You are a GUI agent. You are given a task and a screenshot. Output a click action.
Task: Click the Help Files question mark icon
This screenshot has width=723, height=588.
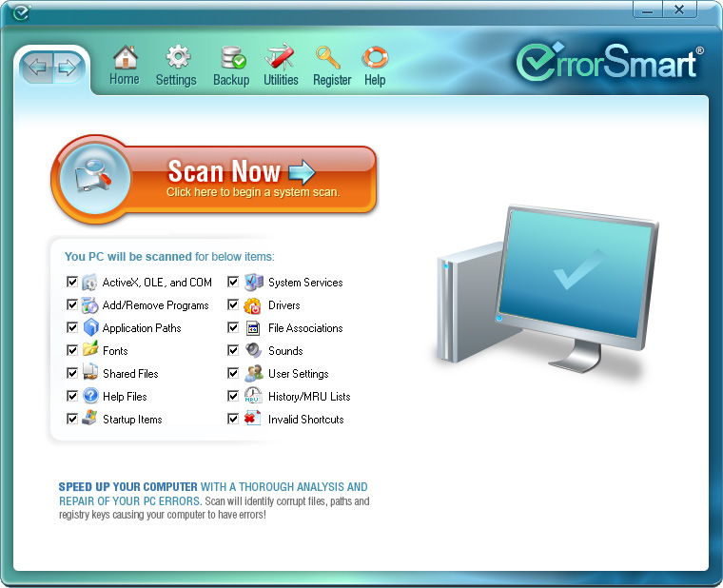click(90, 396)
